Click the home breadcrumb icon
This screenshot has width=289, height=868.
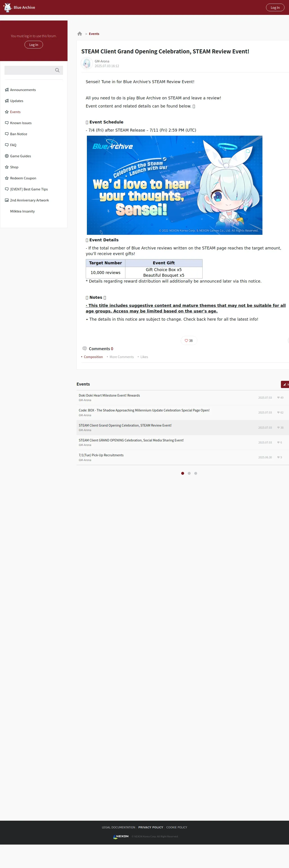(x=80, y=34)
